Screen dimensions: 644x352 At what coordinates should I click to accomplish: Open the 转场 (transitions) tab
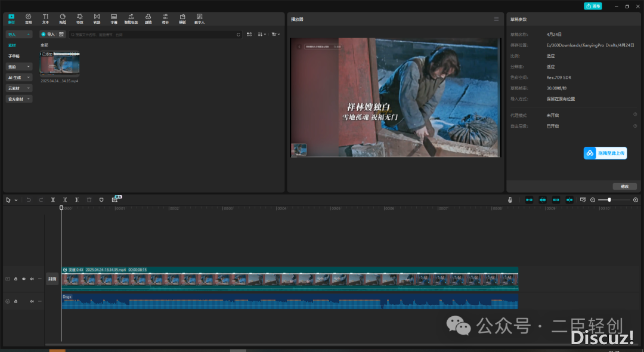(97, 18)
